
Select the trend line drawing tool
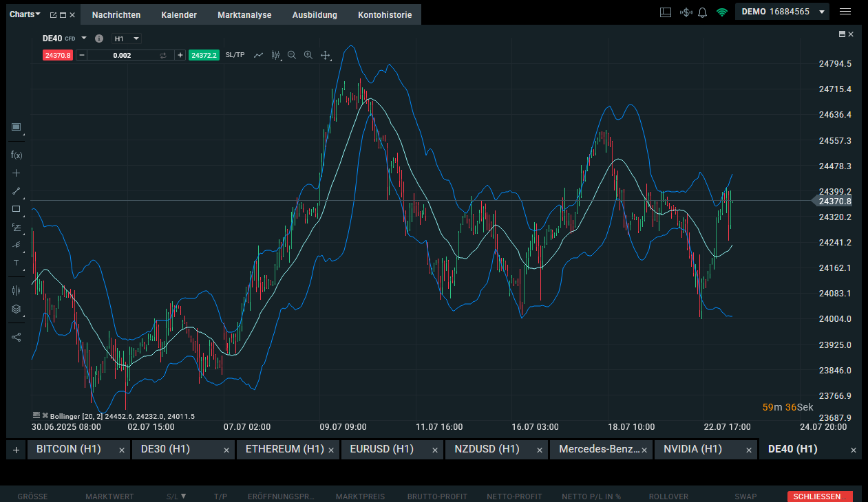(17, 191)
